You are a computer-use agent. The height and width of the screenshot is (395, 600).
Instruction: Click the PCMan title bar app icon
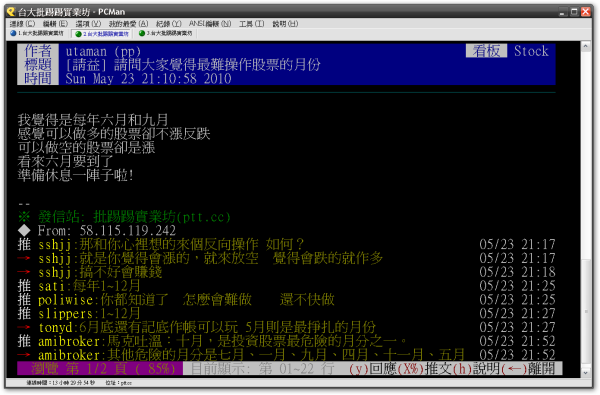coord(11,11)
